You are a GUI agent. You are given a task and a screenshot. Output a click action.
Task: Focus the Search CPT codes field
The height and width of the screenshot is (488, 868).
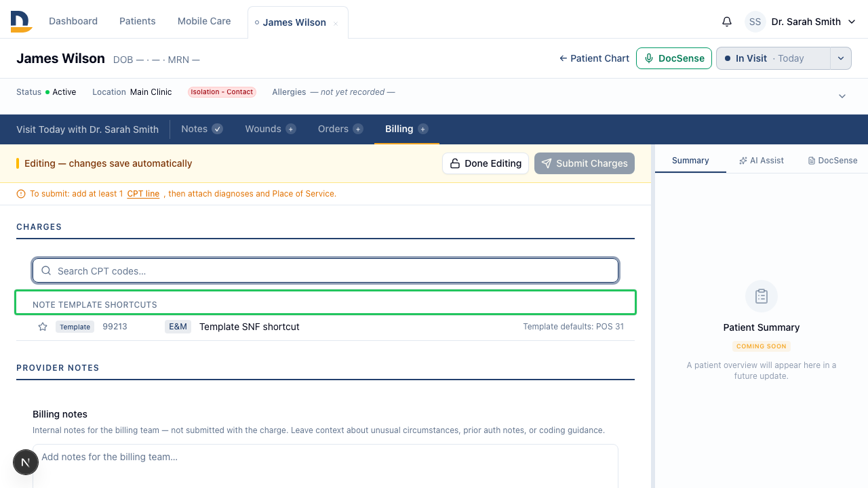325,270
